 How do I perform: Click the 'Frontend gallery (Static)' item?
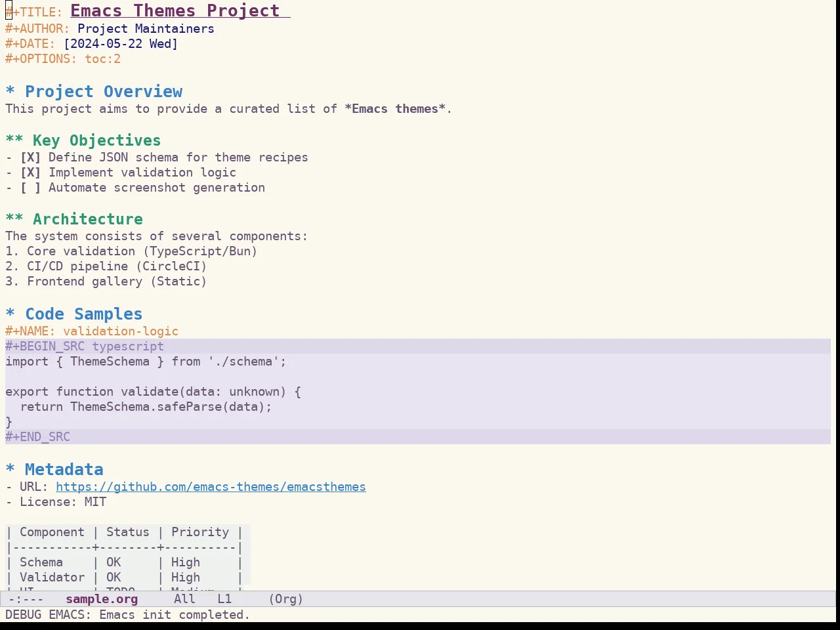click(x=117, y=282)
